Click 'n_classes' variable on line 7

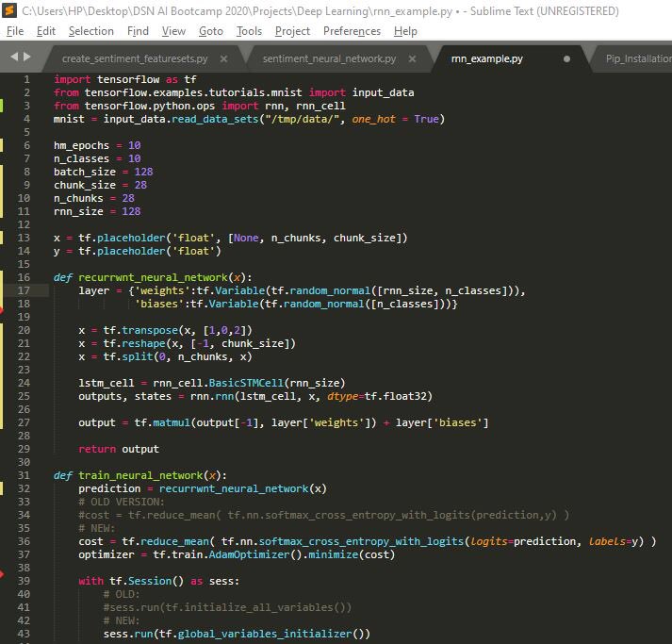[81, 158]
